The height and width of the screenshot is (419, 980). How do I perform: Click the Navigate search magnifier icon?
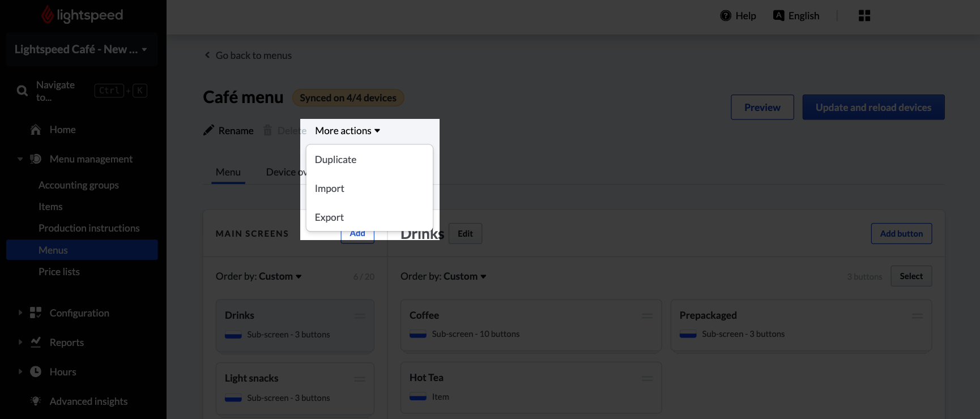pyautogui.click(x=22, y=91)
